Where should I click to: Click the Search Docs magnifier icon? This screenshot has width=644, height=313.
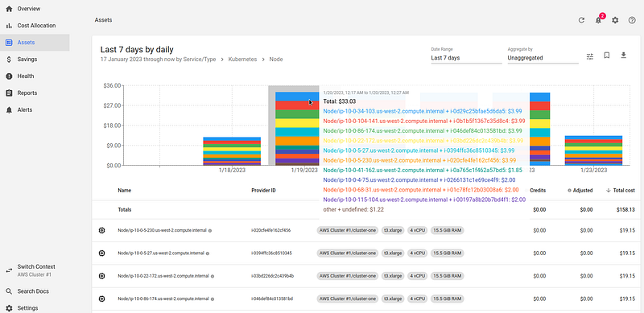pyautogui.click(x=9, y=291)
